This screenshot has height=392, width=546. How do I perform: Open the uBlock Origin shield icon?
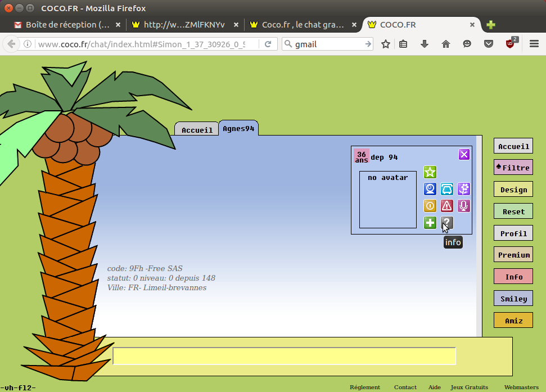pyautogui.click(x=511, y=43)
